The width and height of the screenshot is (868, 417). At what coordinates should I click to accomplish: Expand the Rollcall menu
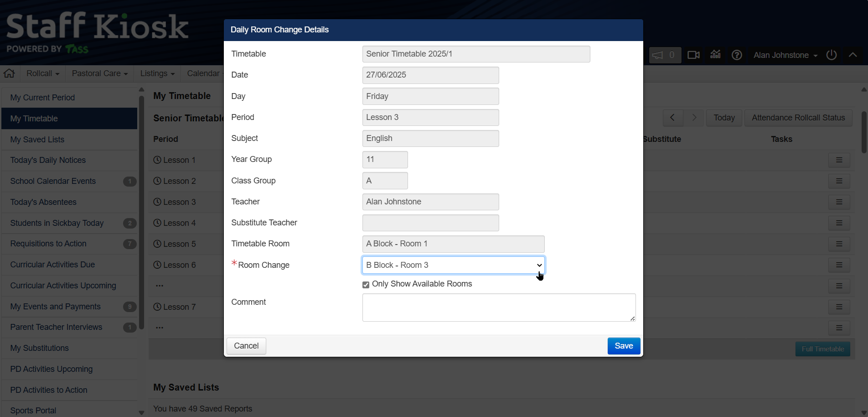pyautogui.click(x=43, y=73)
